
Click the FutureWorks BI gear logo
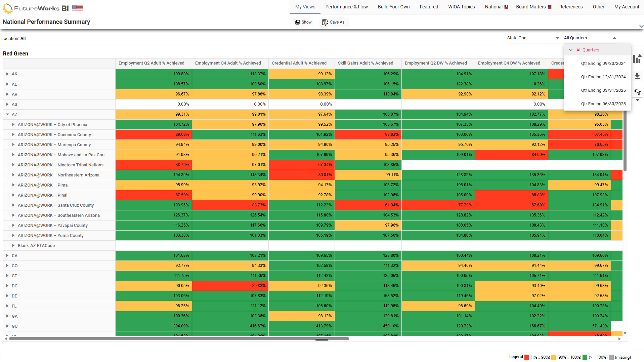click(8, 8)
